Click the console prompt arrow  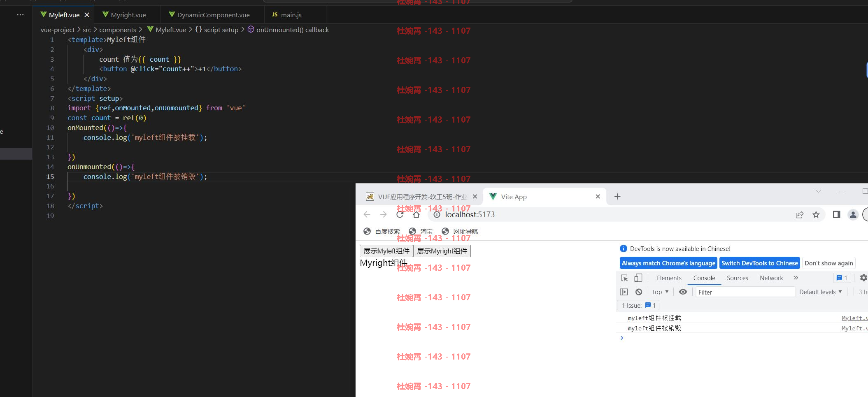(x=622, y=338)
